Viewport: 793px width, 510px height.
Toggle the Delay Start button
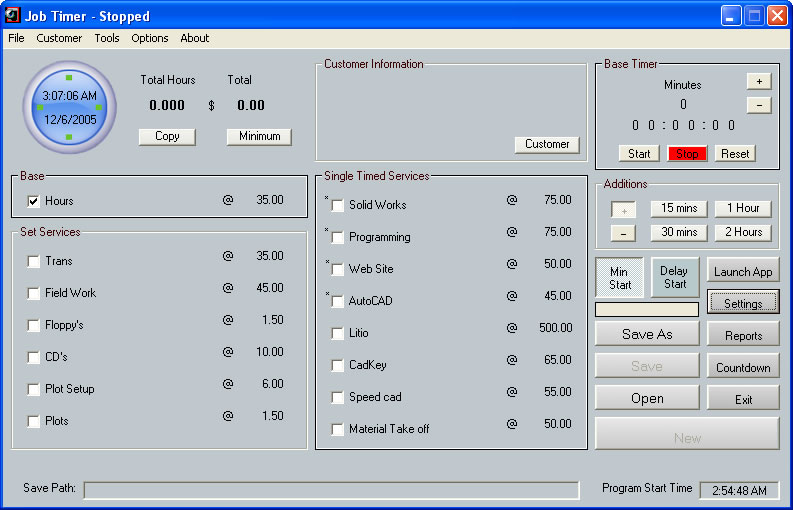click(675, 278)
